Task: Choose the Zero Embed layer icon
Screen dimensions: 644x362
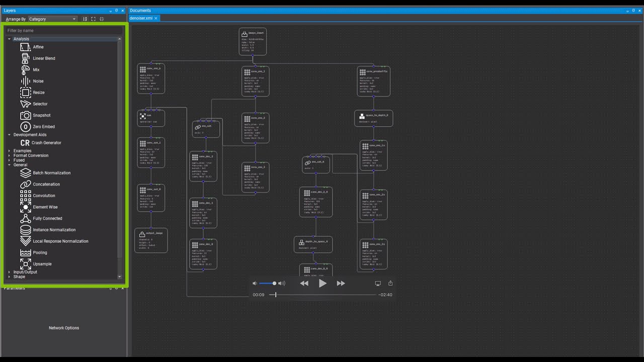Action: tap(25, 127)
